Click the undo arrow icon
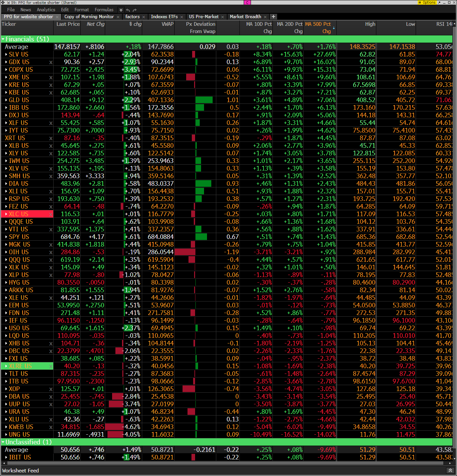The height and width of the screenshot is (476, 457). (x=128, y=10)
